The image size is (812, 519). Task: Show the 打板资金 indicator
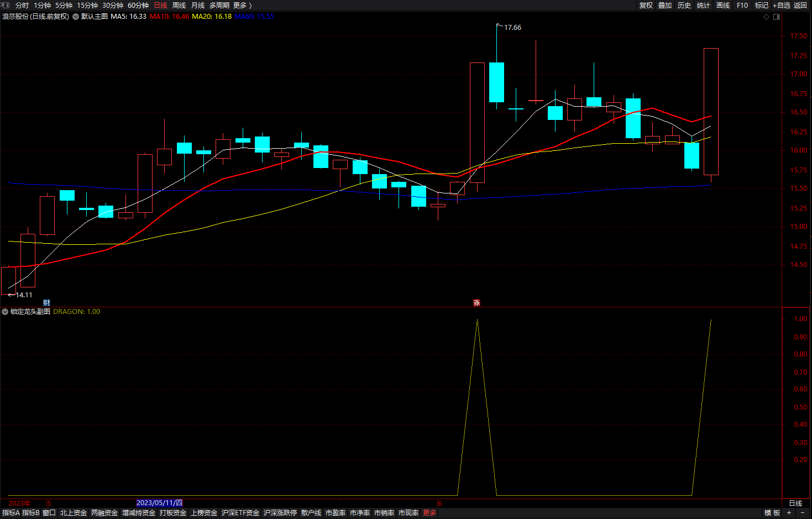[x=173, y=513]
